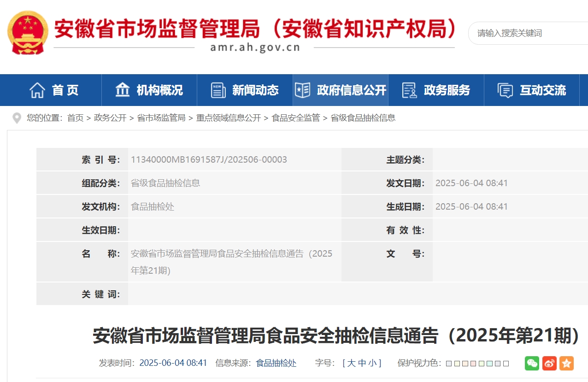Screen dimensions: 588x382
Task: Set font size to 中
Action: coord(362,363)
